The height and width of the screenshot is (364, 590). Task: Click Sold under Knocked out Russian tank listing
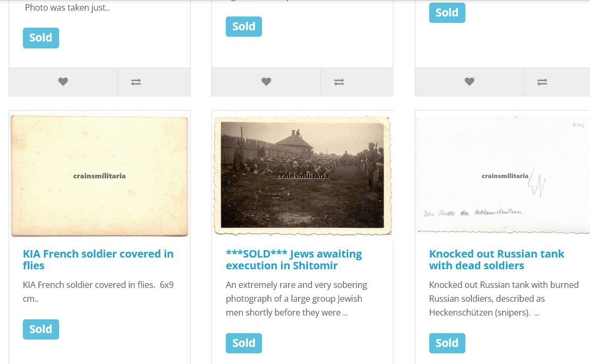point(447,343)
